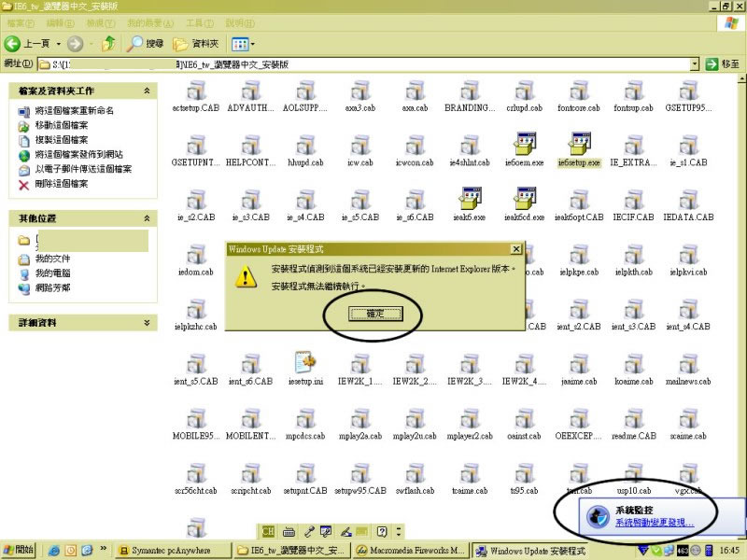
Task: Open 我的電腦 in other places
Action: [53, 273]
